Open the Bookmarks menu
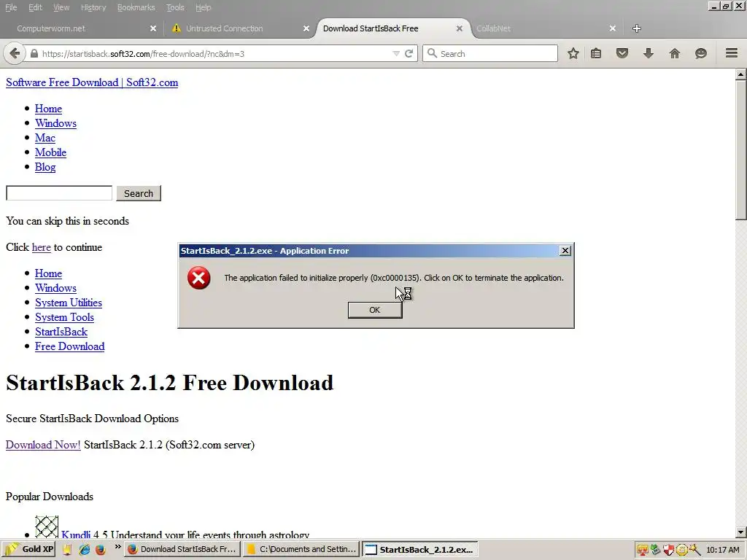Viewport: 747px width, 560px height. 136,7
